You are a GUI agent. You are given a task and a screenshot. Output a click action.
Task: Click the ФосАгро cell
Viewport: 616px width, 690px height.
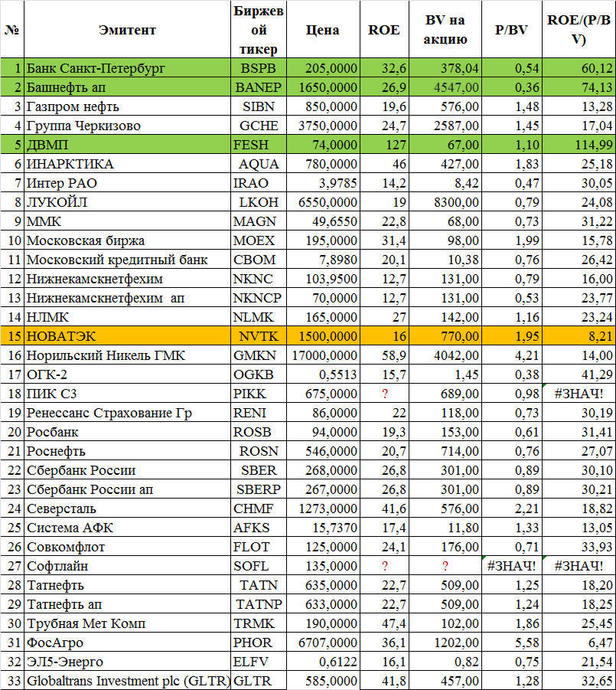(x=127, y=643)
